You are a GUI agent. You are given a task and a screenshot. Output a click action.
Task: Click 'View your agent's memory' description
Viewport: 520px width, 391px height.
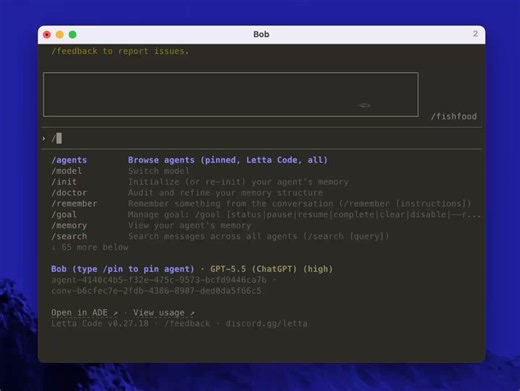point(189,225)
